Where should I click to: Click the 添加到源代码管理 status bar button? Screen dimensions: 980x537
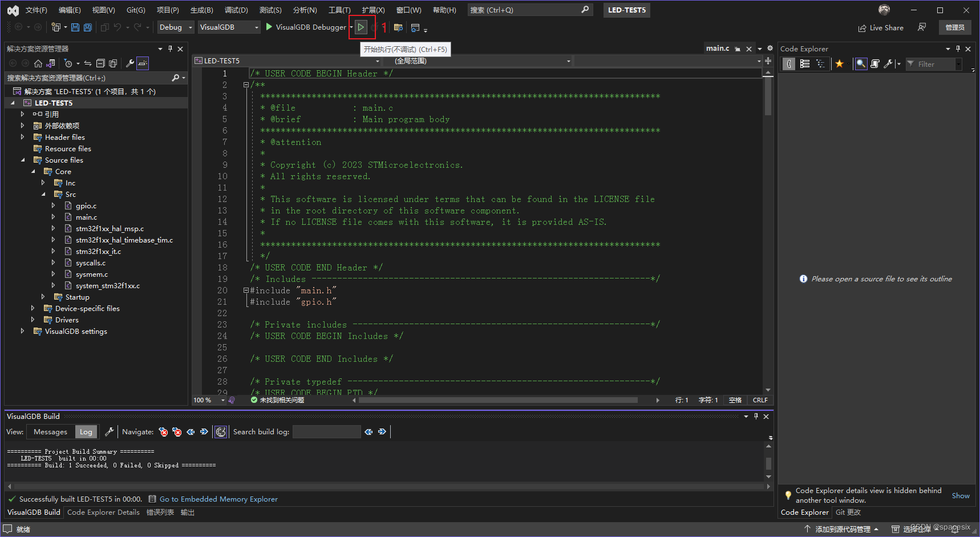(841, 529)
